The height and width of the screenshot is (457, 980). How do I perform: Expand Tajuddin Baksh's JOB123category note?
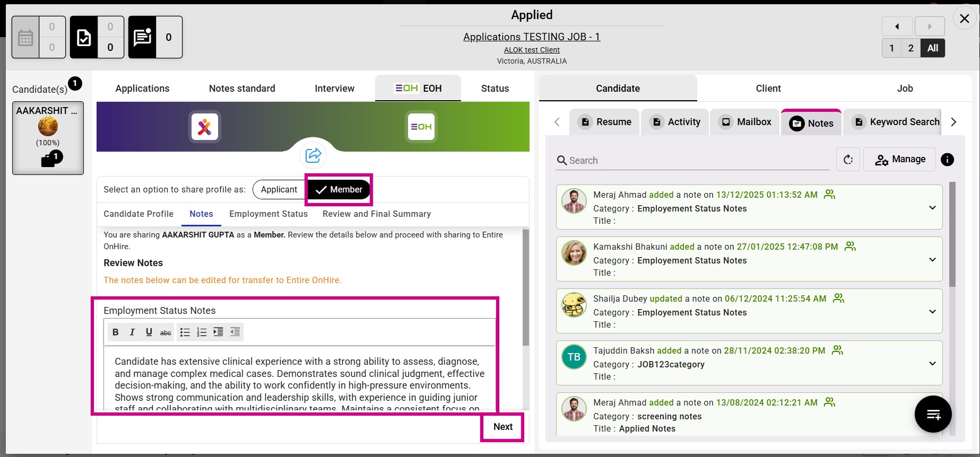932,364
